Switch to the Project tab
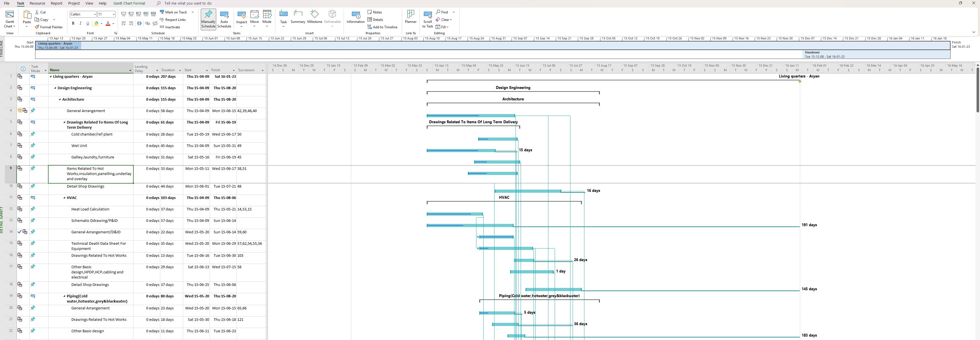980x340 pixels. tap(74, 3)
